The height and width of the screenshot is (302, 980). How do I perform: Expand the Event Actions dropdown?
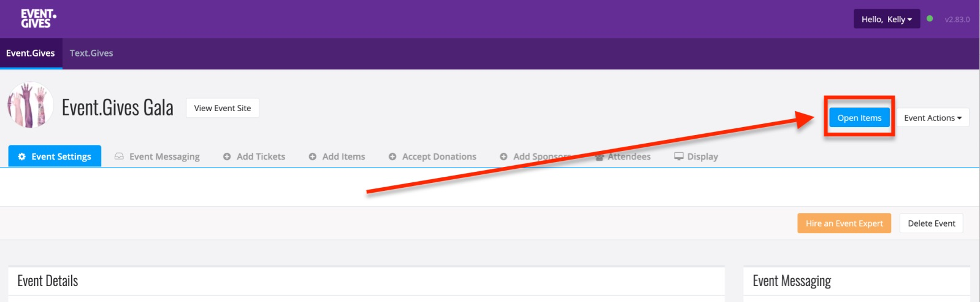[x=933, y=118]
